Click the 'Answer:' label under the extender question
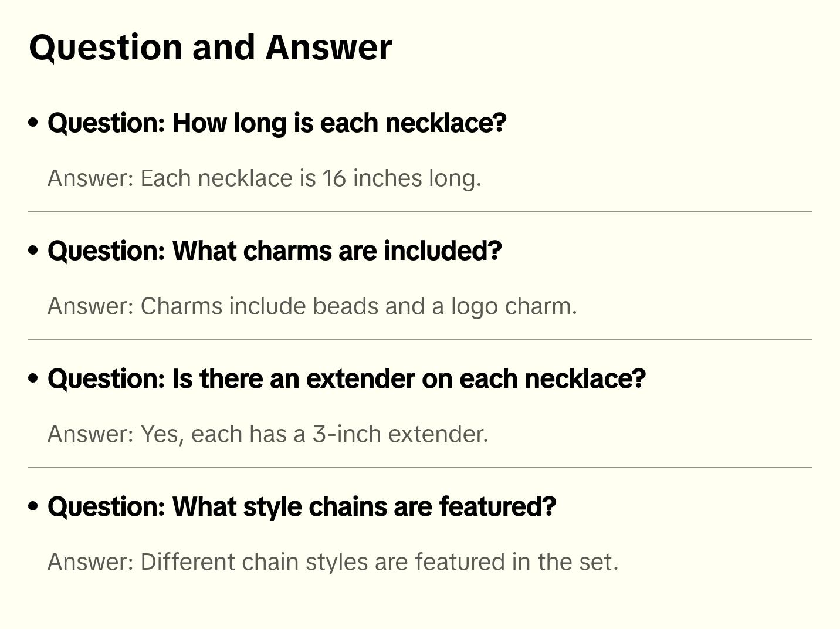Image resolution: width=840 pixels, height=629 pixels. (91, 434)
